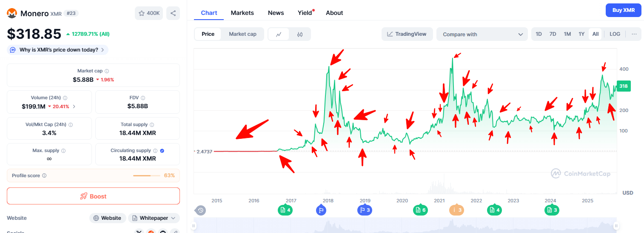Expand Volume (24h) details chevron

(74, 106)
